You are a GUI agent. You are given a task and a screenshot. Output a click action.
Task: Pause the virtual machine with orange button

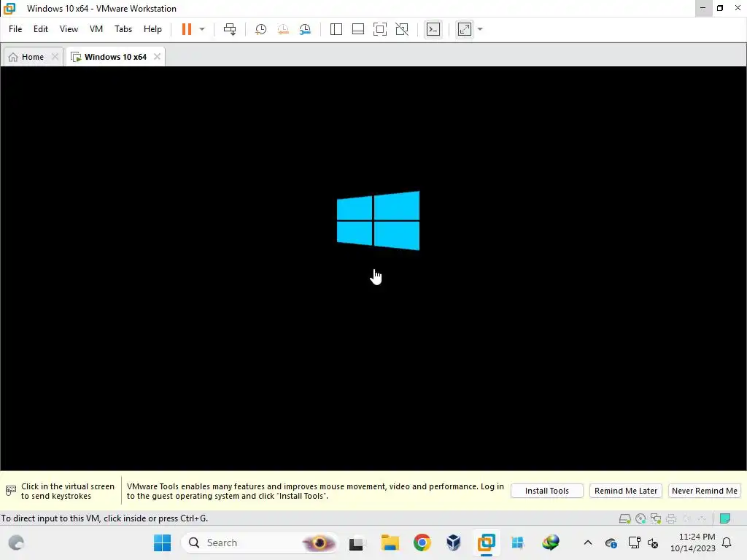point(186,29)
